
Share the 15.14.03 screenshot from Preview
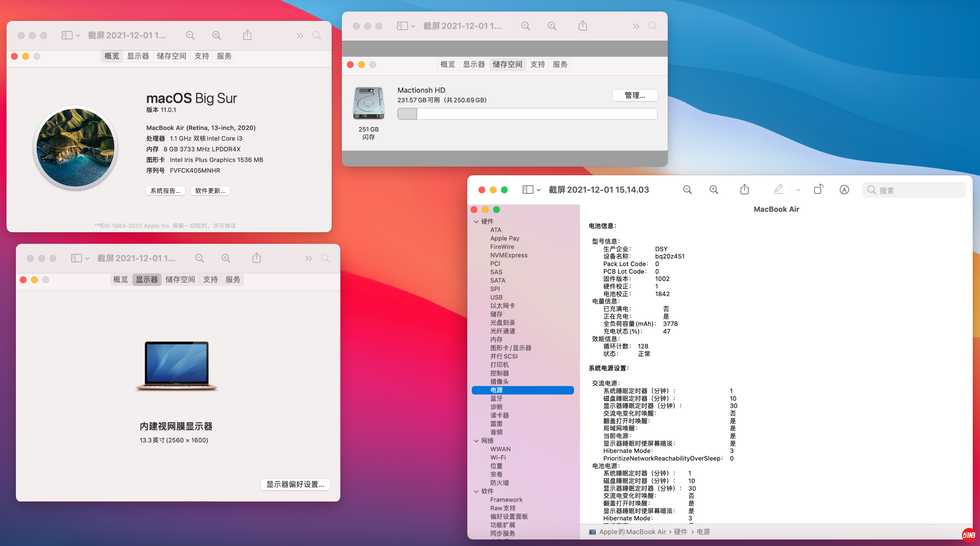(x=745, y=189)
